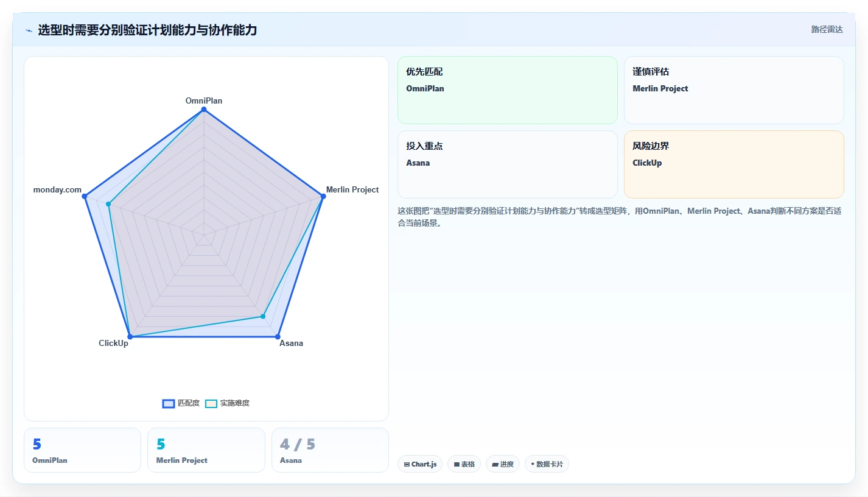Select the 表格 tag chip
The width and height of the screenshot is (868, 497).
pyautogui.click(x=464, y=464)
